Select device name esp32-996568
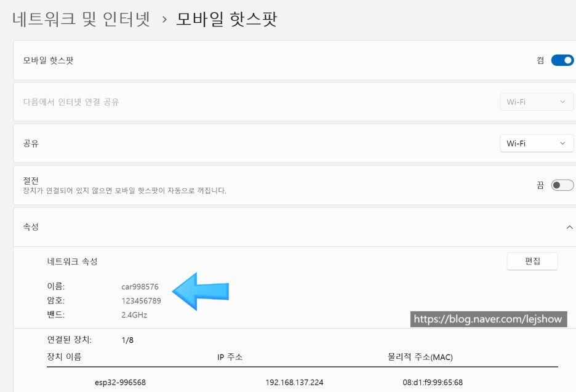 [120, 382]
